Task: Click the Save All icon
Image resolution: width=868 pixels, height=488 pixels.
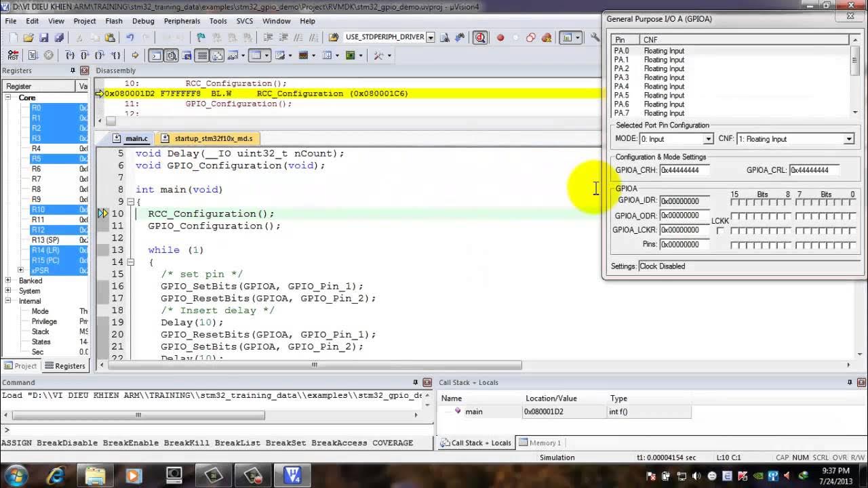Action: (59, 37)
